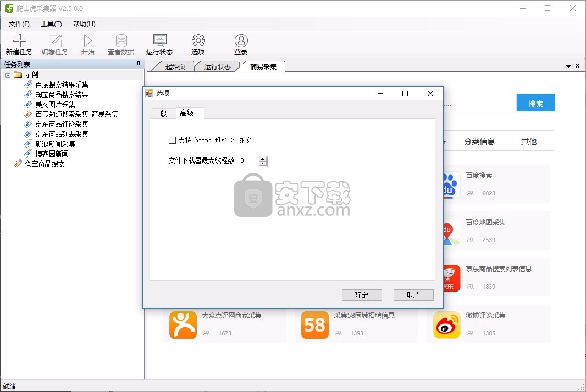Click the blue 搜索 button

[x=535, y=103]
